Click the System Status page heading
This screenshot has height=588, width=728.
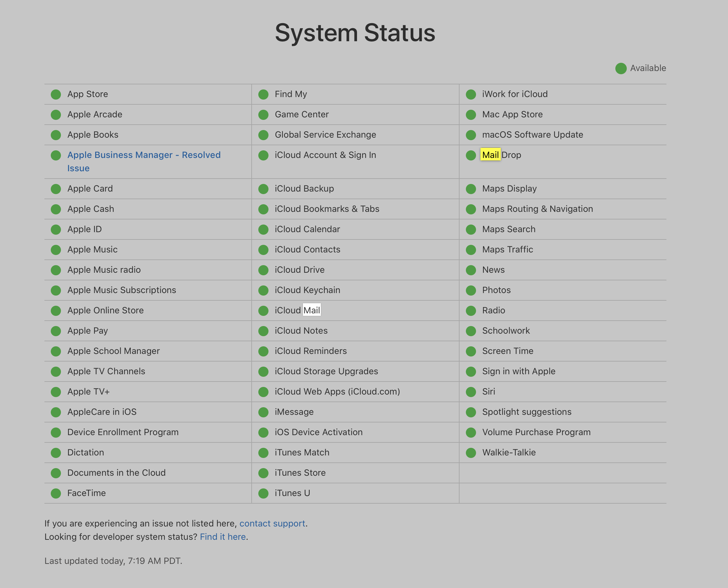(355, 33)
